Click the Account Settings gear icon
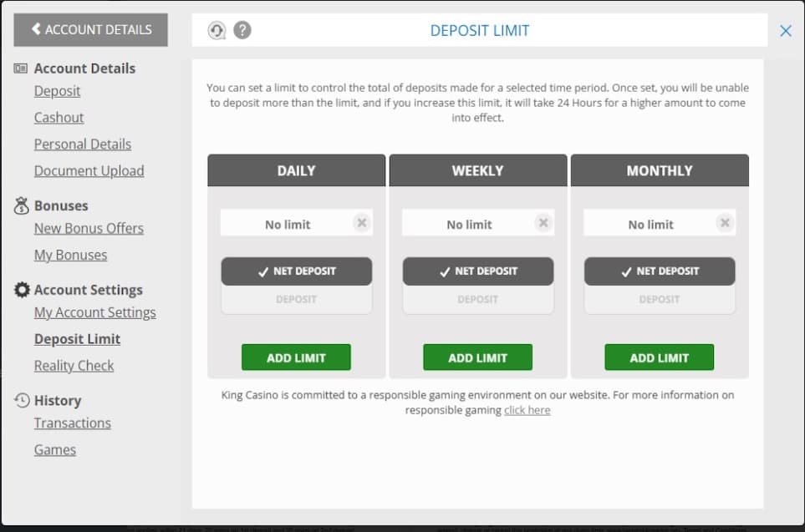Viewport: 805px width, 532px height. [x=22, y=289]
